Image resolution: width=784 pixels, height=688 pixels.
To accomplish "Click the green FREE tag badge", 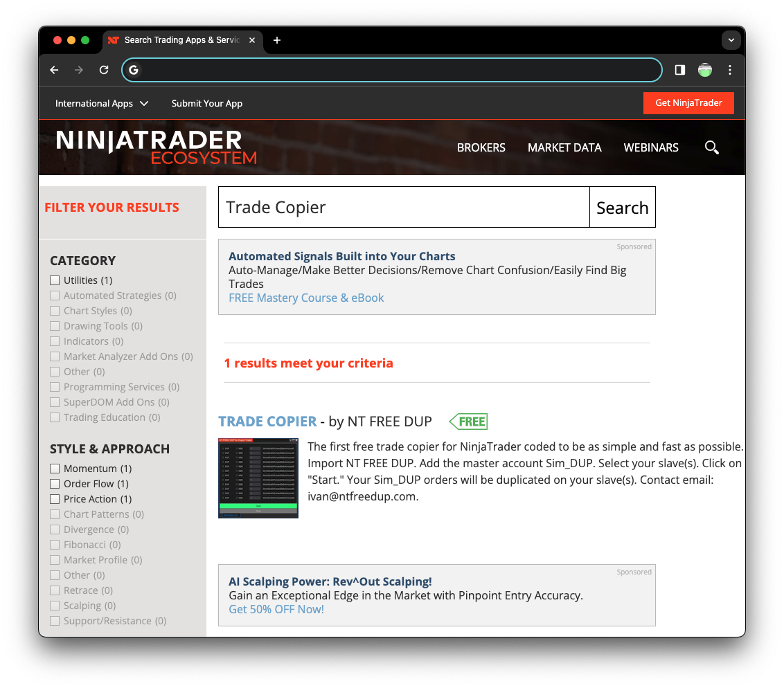I will point(468,422).
